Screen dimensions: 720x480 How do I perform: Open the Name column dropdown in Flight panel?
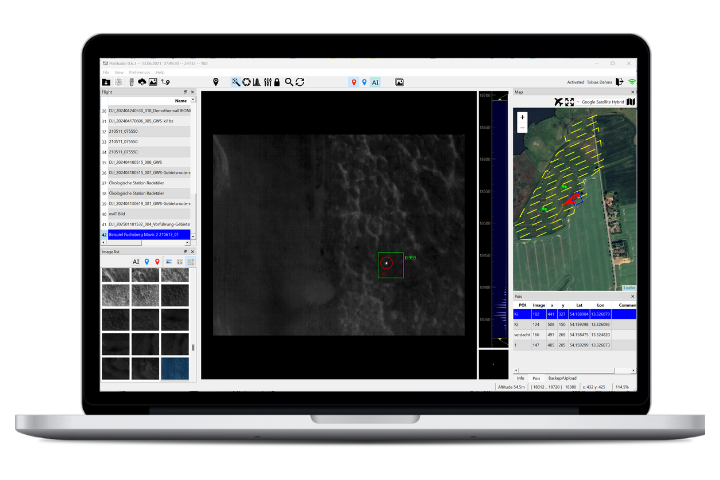pos(181,101)
